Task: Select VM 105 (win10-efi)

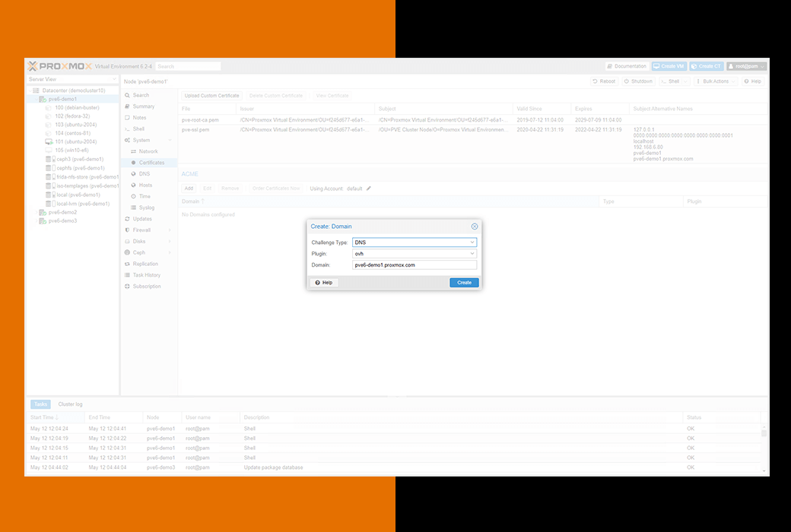Action: [x=71, y=150]
